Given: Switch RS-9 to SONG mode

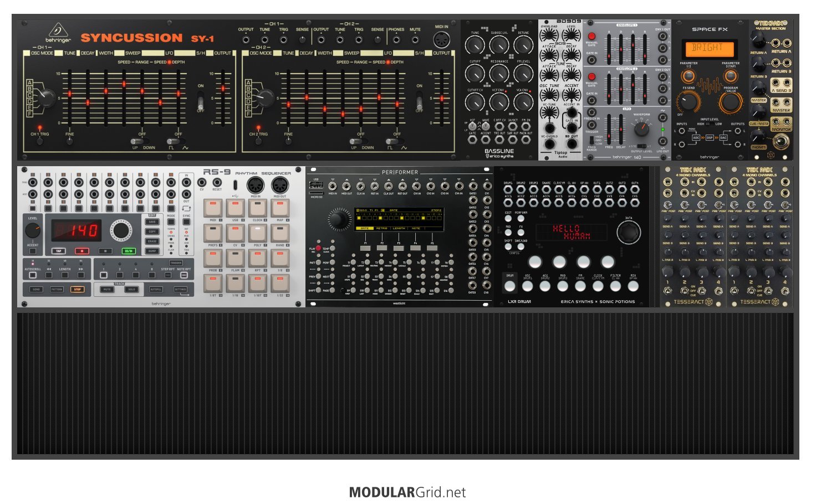Looking at the screenshot, I should [x=36, y=289].
